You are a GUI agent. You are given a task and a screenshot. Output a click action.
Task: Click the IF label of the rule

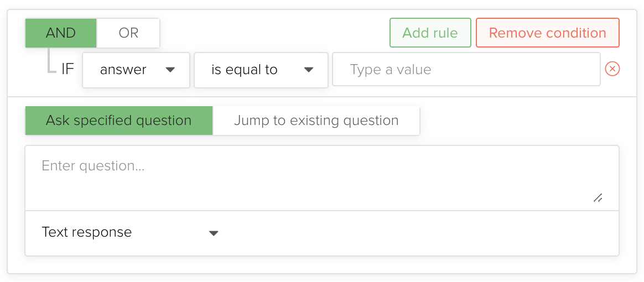point(67,70)
